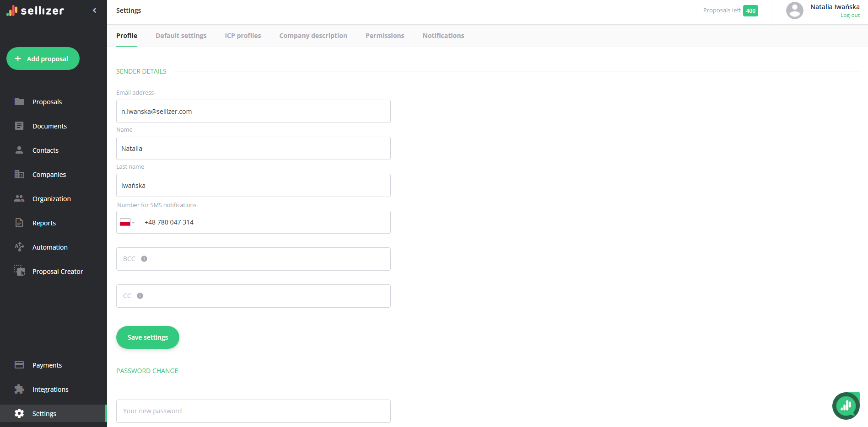Open Proposals via the folder icon
Screen dimensions: 868x427
[19, 101]
